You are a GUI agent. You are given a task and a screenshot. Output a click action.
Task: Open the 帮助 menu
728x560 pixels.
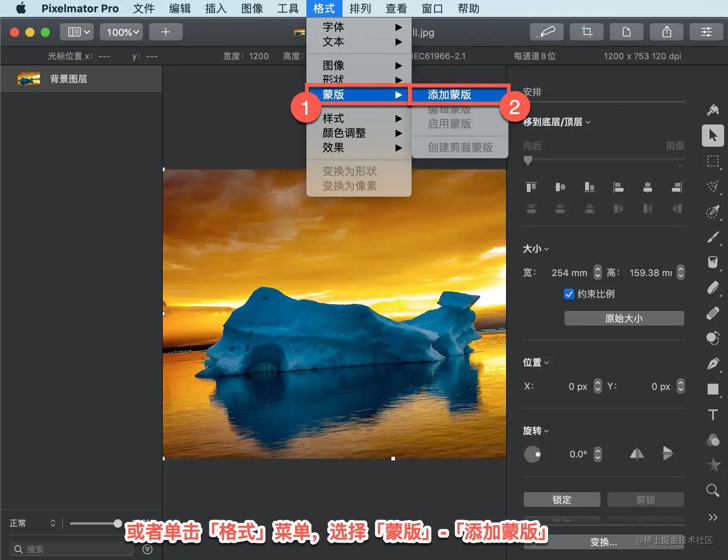click(x=468, y=9)
